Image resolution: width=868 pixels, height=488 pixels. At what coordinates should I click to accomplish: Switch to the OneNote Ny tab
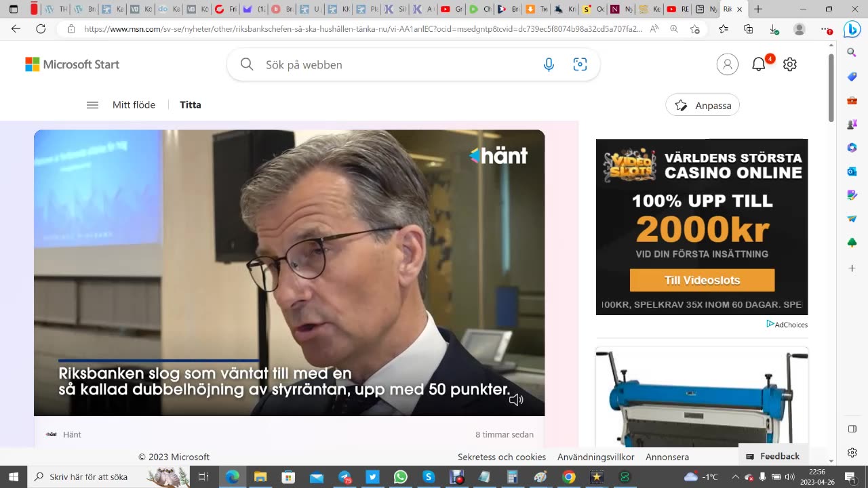[620, 9]
